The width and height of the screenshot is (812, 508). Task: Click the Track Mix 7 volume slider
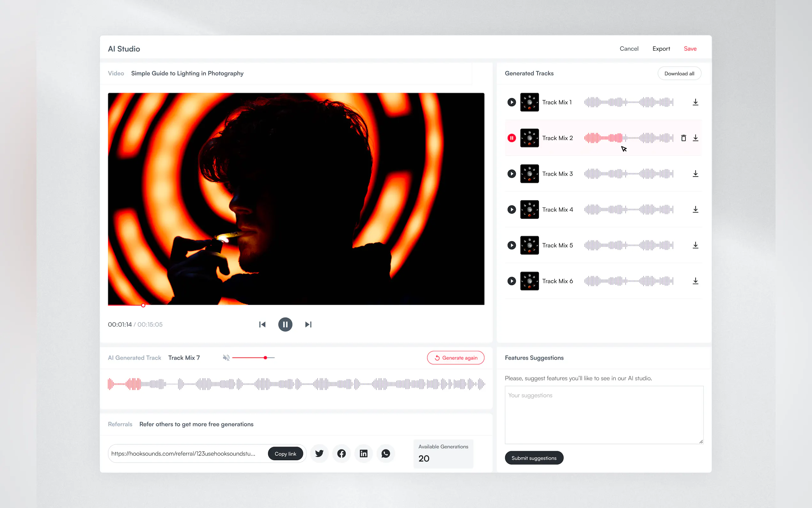(265, 358)
